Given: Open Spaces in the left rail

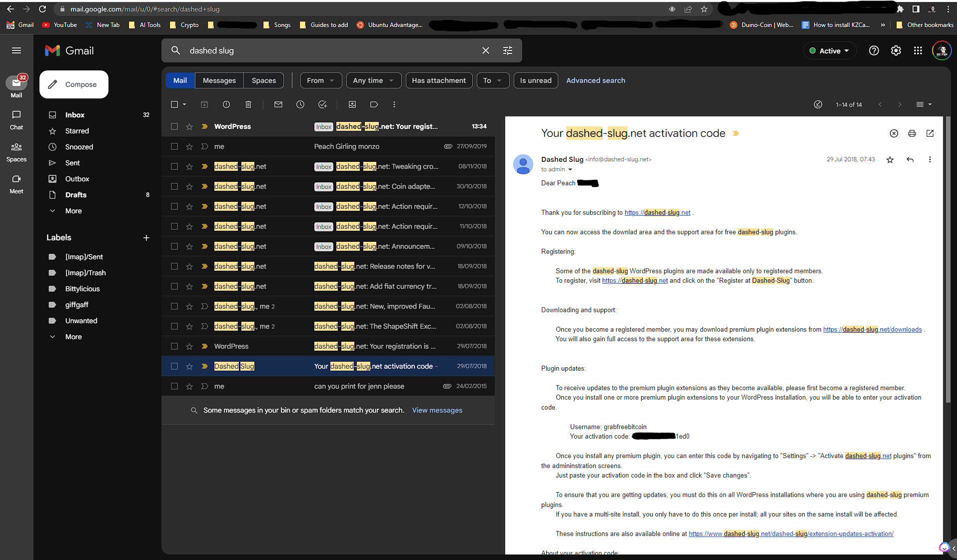Looking at the screenshot, I should [x=16, y=152].
